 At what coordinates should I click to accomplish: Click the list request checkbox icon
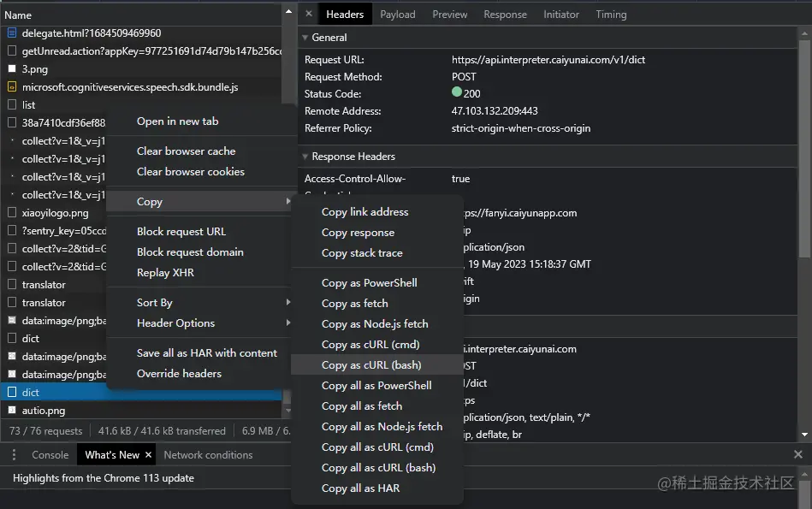(x=12, y=104)
